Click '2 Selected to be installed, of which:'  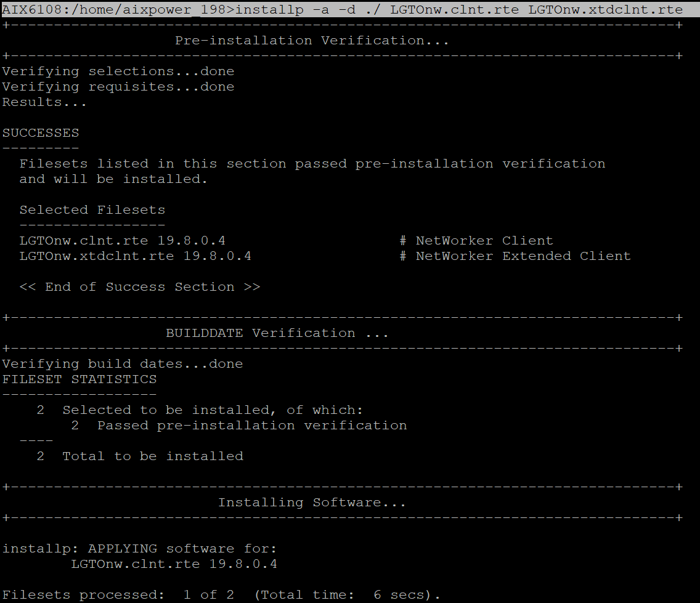tap(200, 410)
